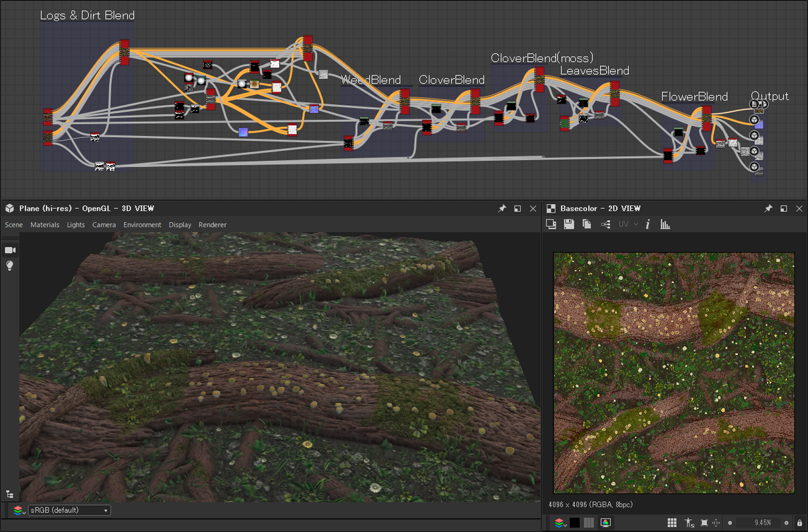This screenshot has height=532, width=808.
Task: Copy the 2D view image to clipboard
Action: [x=586, y=224]
